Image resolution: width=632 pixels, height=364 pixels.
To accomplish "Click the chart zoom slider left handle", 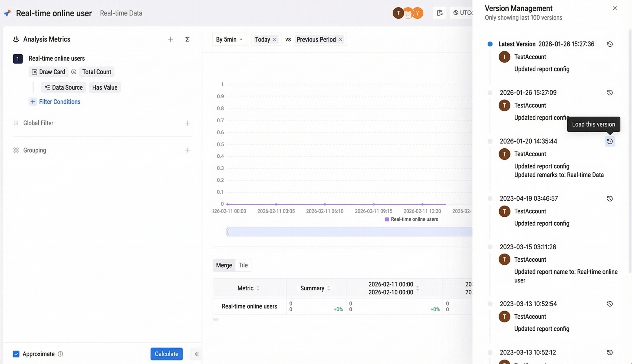I will pyautogui.click(x=227, y=232).
